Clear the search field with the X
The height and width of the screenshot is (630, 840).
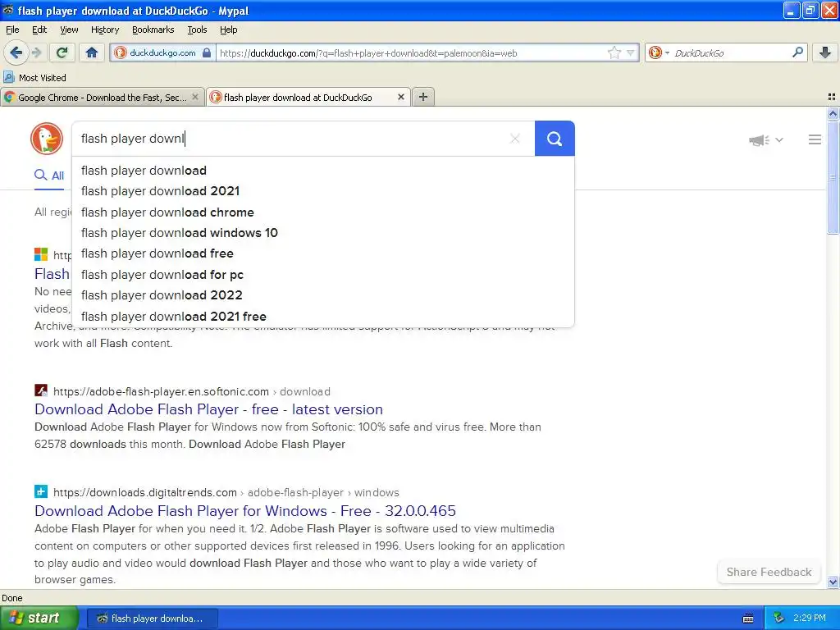tap(515, 139)
